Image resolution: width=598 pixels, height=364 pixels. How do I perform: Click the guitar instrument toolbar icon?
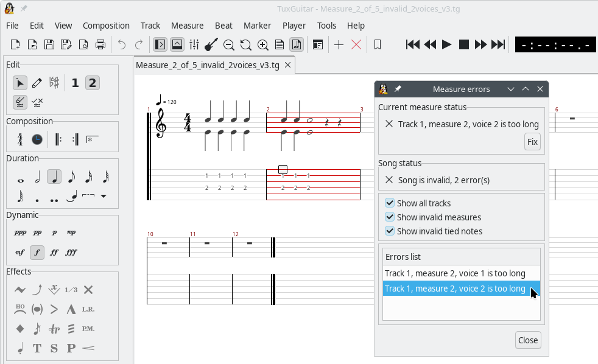211,44
